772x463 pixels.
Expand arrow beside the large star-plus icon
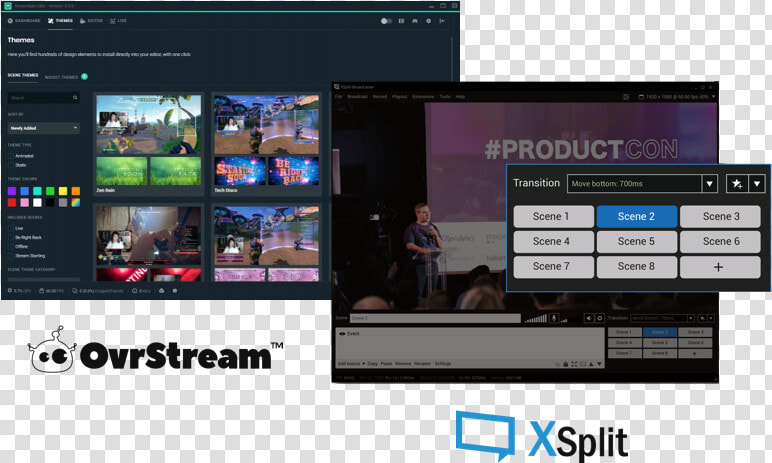[x=757, y=184]
